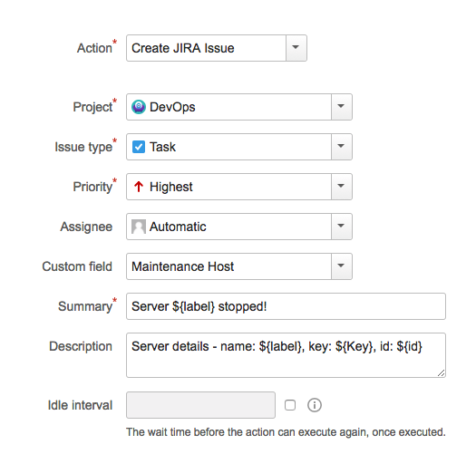This screenshot has height=454, width=476.
Task: Click the red Highest priority arrow icon
Action: click(x=139, y=187)
